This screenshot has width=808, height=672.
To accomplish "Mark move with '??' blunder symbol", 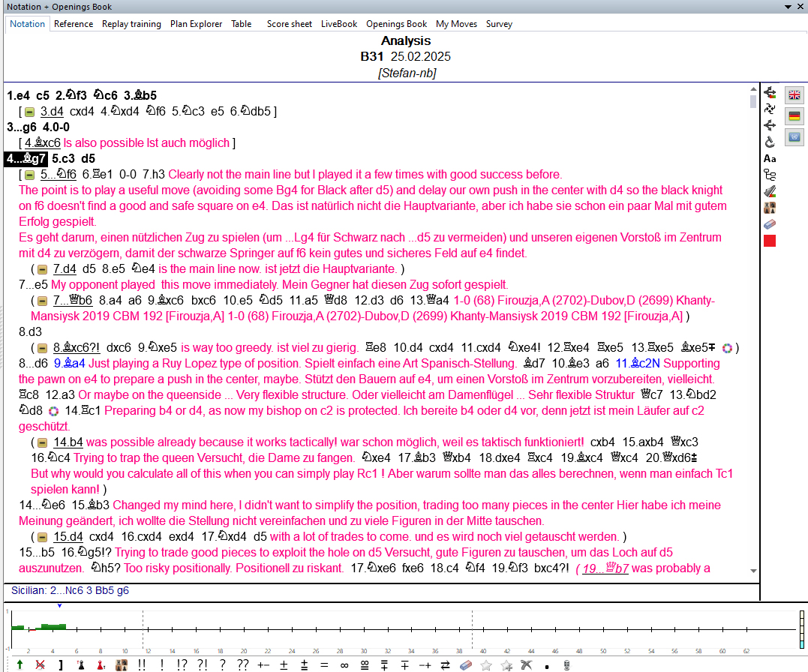I will 242,664.
